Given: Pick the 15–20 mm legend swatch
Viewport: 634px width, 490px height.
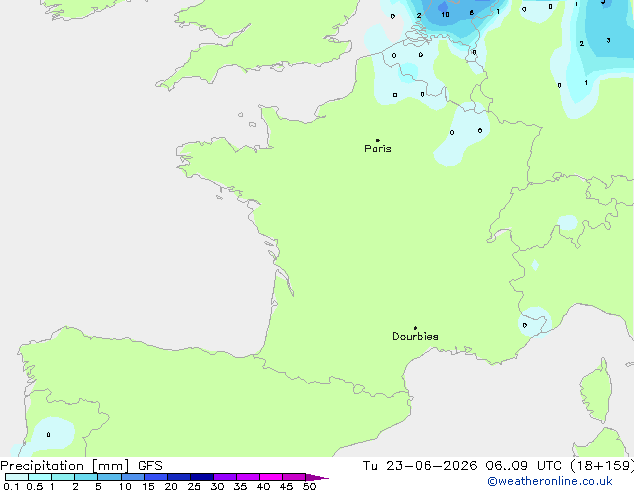Looking at the screenshot, I should click(x=156, y=477).
